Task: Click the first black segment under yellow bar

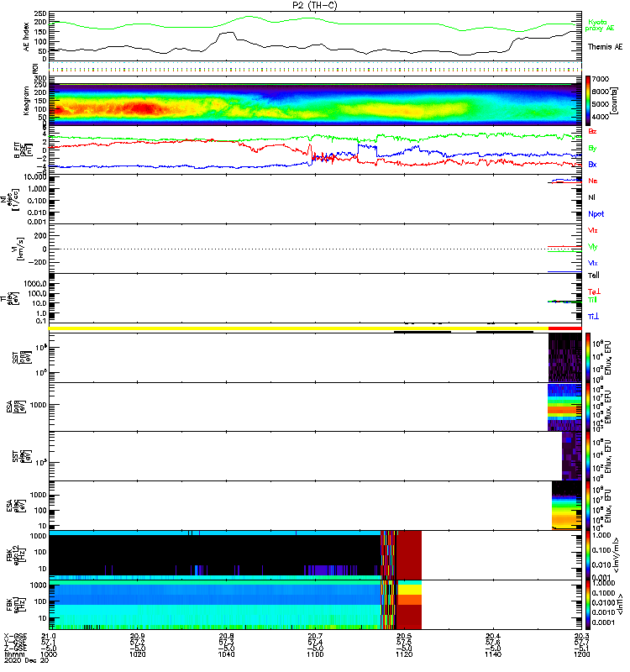Action: pos(423,332)
